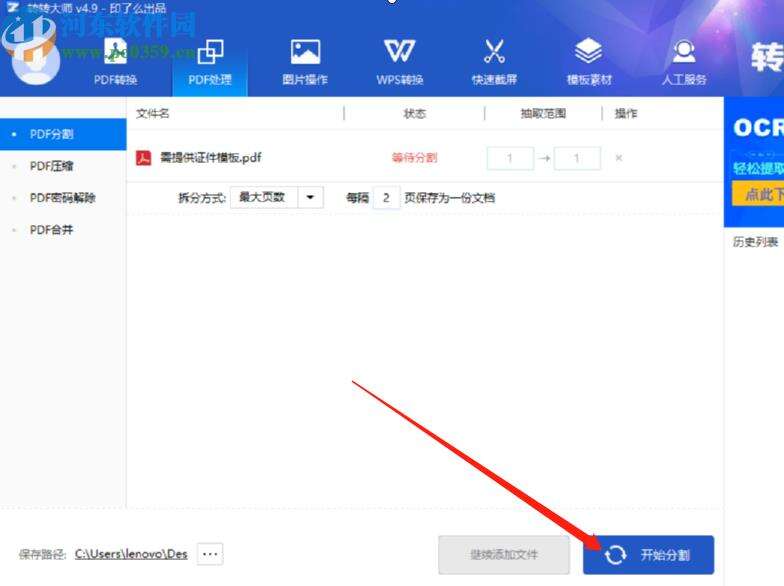Click the 文件名 column header
Image resolution: width=784 pixels, height=586 pixels.
(x=152, y=114)
